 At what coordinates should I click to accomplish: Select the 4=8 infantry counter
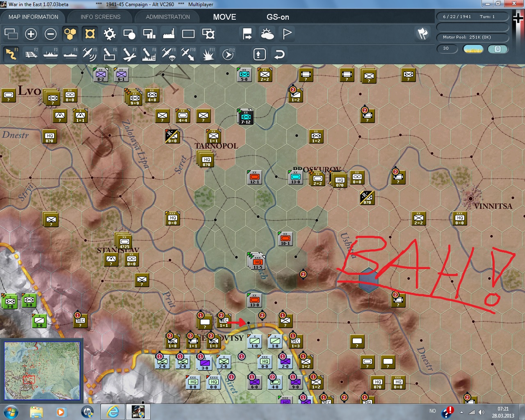tap(152, 95)
